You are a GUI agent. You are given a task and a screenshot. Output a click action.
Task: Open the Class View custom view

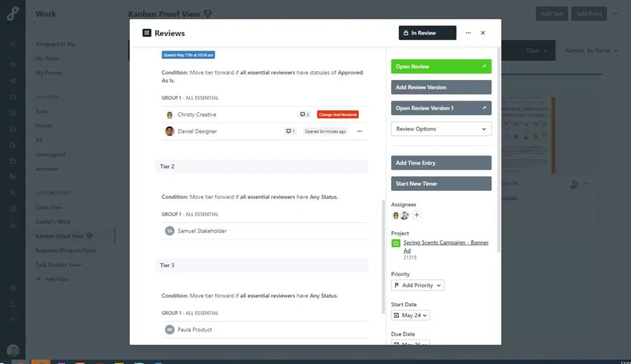pos(49,208)
